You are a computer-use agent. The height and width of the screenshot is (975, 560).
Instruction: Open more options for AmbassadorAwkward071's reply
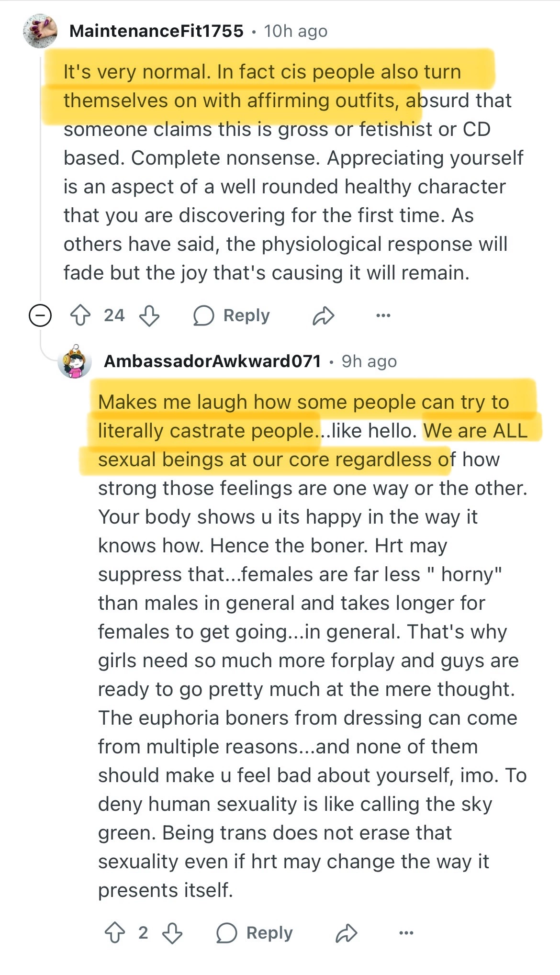point(406,932)
